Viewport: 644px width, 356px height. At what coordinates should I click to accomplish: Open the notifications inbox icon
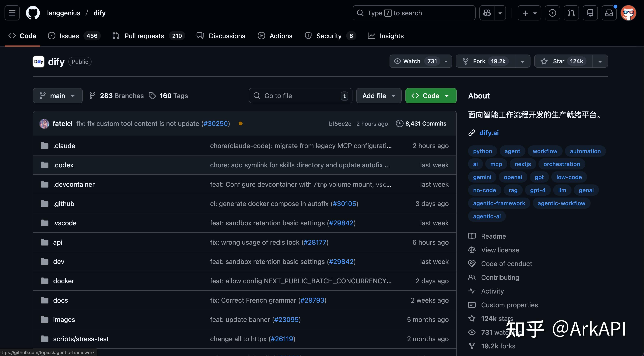[609, 13]
